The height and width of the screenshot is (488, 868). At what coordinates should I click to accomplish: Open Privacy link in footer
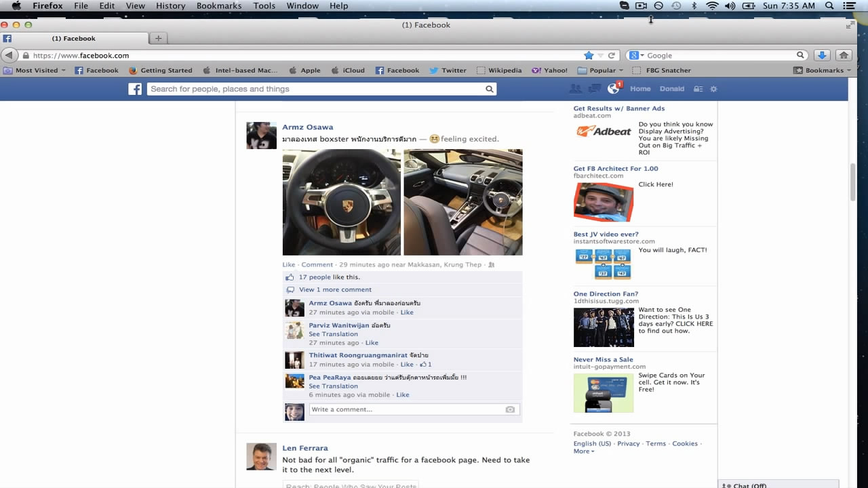coord(629,444)
